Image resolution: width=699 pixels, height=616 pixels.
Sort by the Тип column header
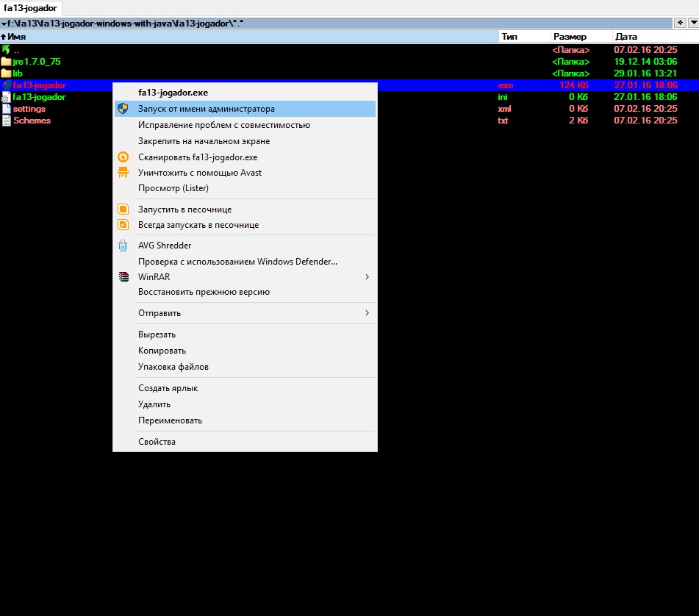tap(524, 37)
